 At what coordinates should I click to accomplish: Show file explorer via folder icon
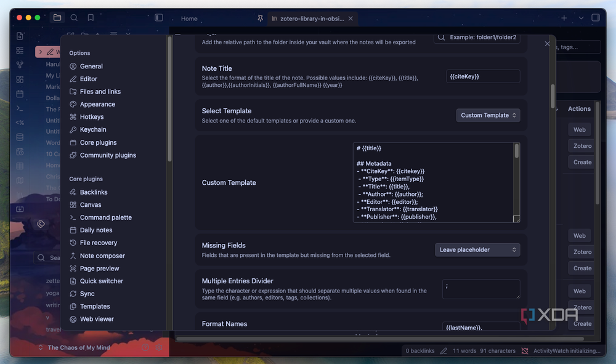57,18
